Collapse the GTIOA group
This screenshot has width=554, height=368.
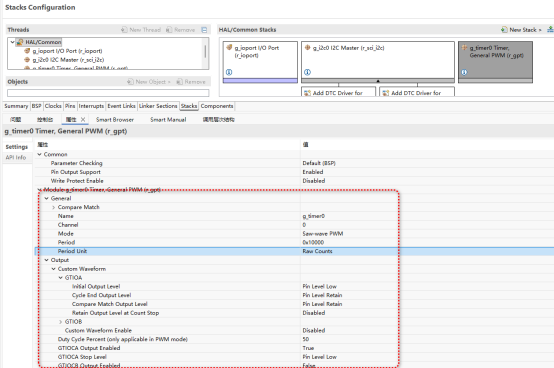click(x=61, y=278)
